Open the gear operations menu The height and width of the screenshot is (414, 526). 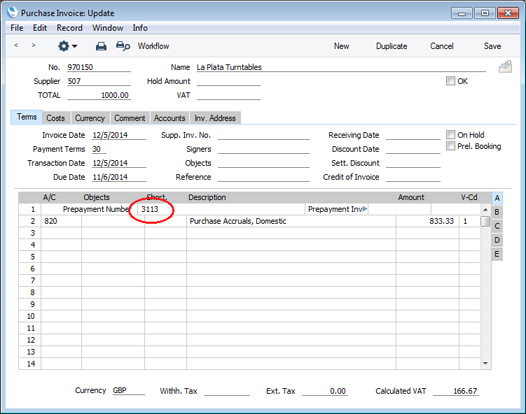pyautogui.click(x=67, y=46)
